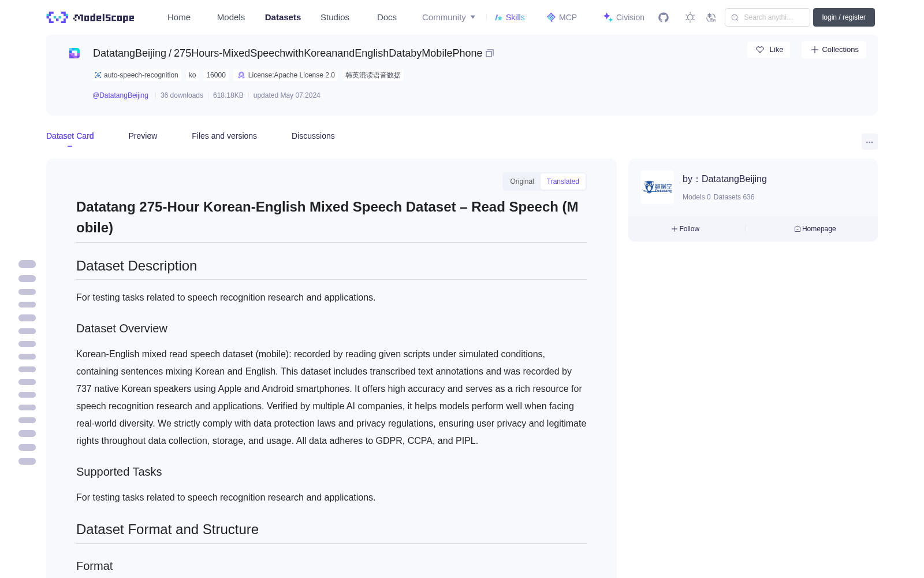
Task: Open the Skills link
Action: point(509,17)
